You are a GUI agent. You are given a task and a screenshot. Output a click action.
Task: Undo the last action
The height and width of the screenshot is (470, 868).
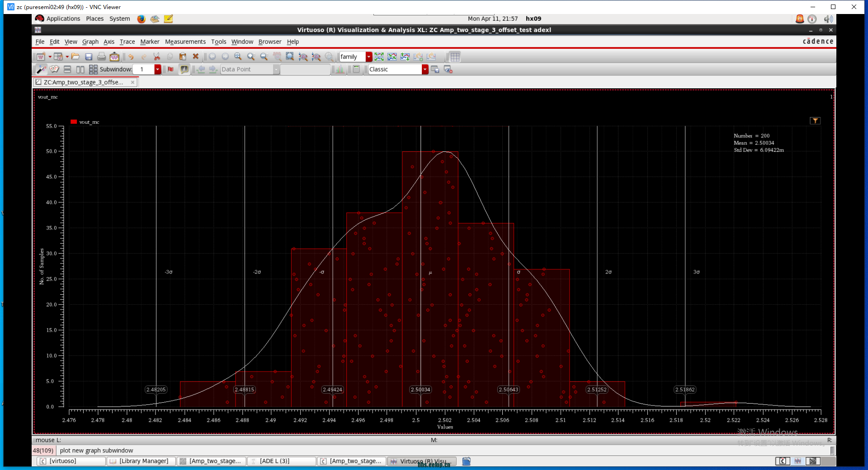[131, 56]
